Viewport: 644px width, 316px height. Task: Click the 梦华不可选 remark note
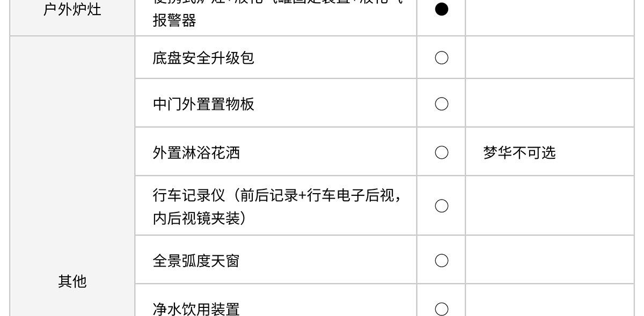[519, 153]
